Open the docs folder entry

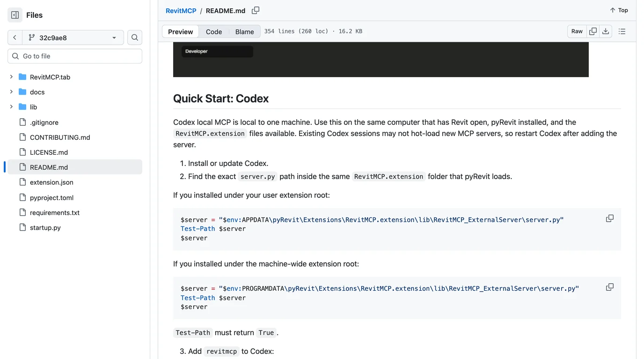click(37, 92)
